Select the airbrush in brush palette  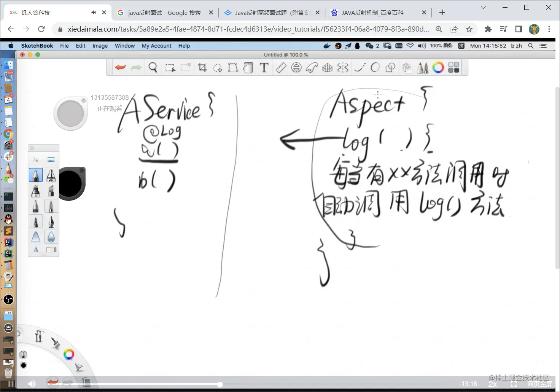coord(51,175)
